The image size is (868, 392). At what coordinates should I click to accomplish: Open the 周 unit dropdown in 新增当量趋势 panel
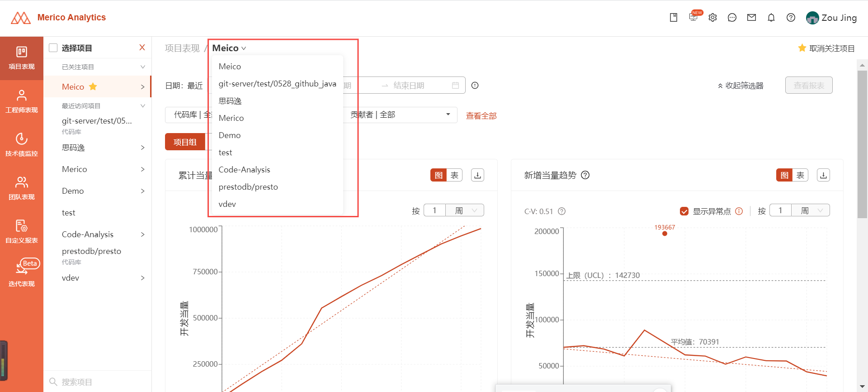811,210
